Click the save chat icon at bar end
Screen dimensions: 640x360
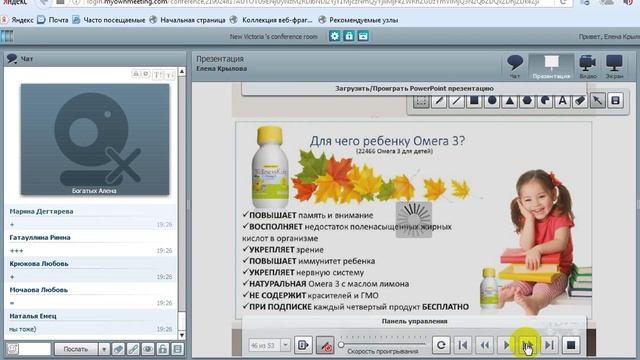point(177,349)
